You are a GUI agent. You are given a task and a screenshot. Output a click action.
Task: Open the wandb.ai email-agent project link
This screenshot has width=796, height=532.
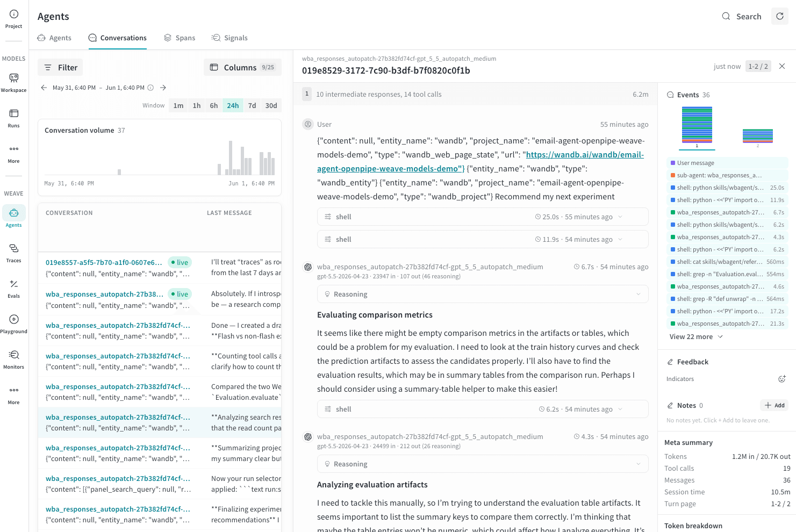coord(481,162)
